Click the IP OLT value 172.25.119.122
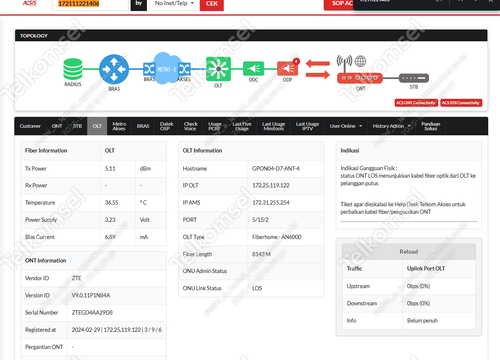The width and height of the screenshot is (500, 360). (x=271, y=185)
